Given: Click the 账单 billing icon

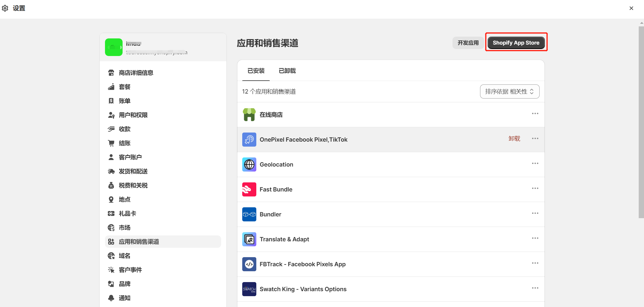Looking at the screenshot, I should click(111, 101).
